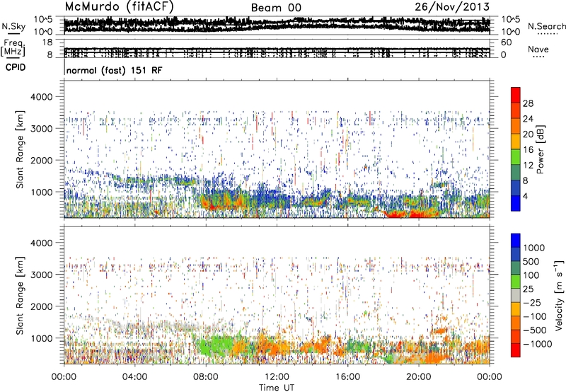Click the 'Freq. [MHz]' axis label
This screenshot has height=392, width=566.
(x=13, y=48)
